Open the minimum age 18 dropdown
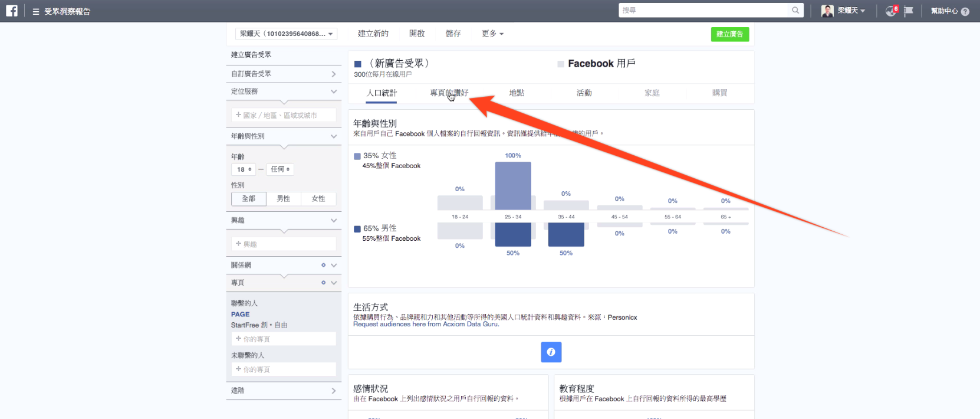The width and height of the screenshot is (980, 419). pos(244,169)
